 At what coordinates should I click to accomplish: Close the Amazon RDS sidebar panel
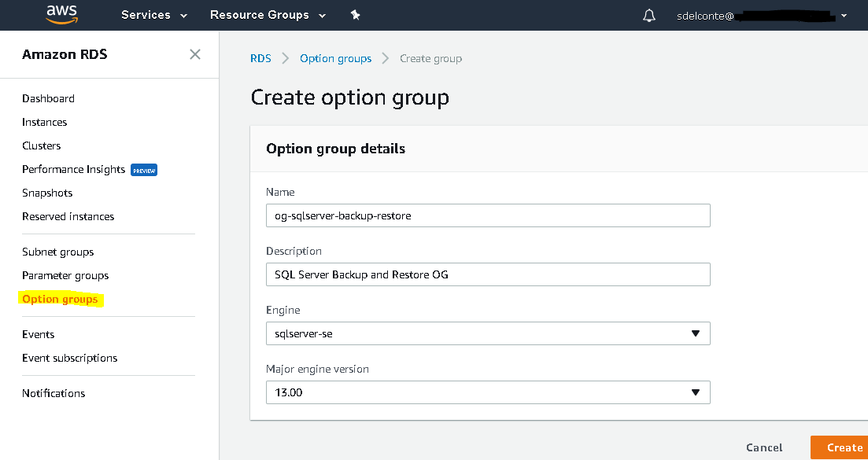195,54
